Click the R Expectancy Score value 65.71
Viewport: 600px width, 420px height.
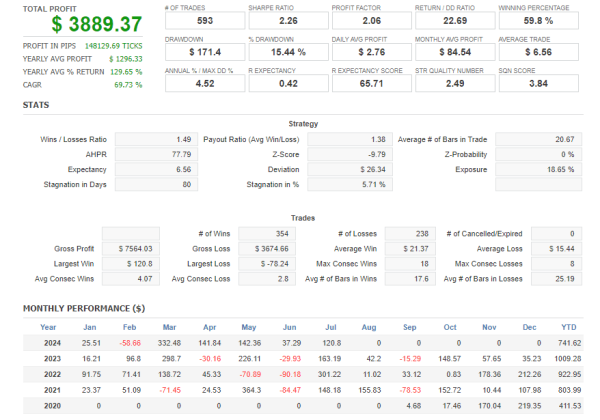tap(372, 83)
